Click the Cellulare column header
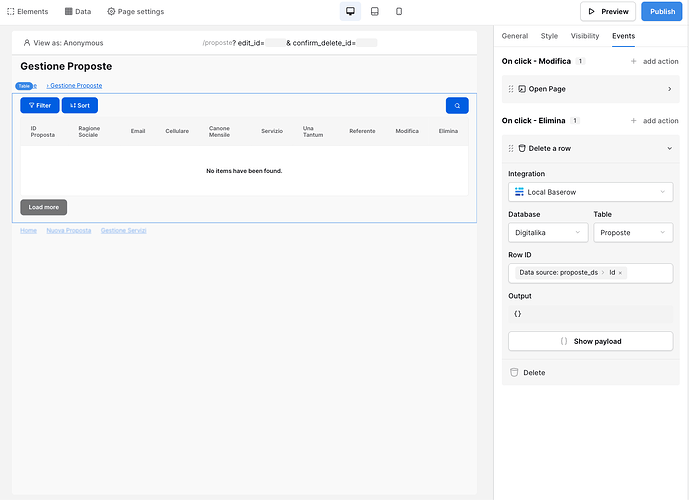The height and width of the screenshot is (500, 689). 177,131
